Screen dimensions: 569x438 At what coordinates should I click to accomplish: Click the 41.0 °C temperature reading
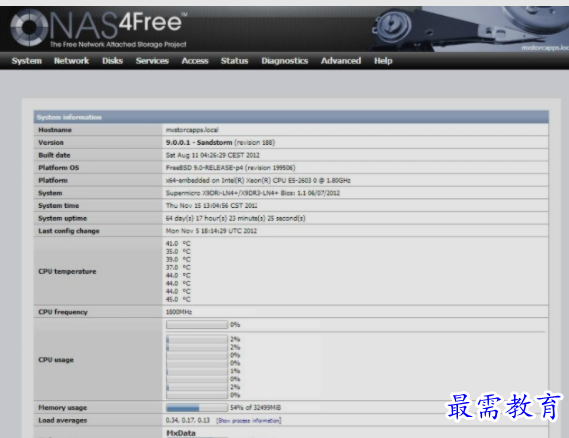click(x=178, y=243)
